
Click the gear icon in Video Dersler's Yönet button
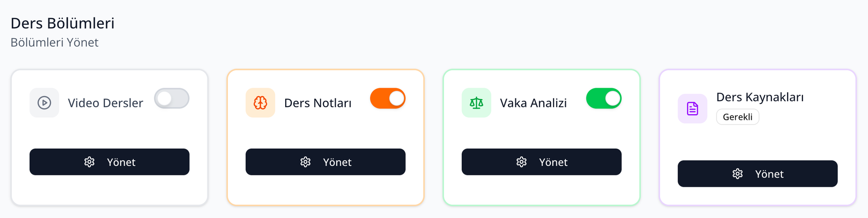coord(89,162)
